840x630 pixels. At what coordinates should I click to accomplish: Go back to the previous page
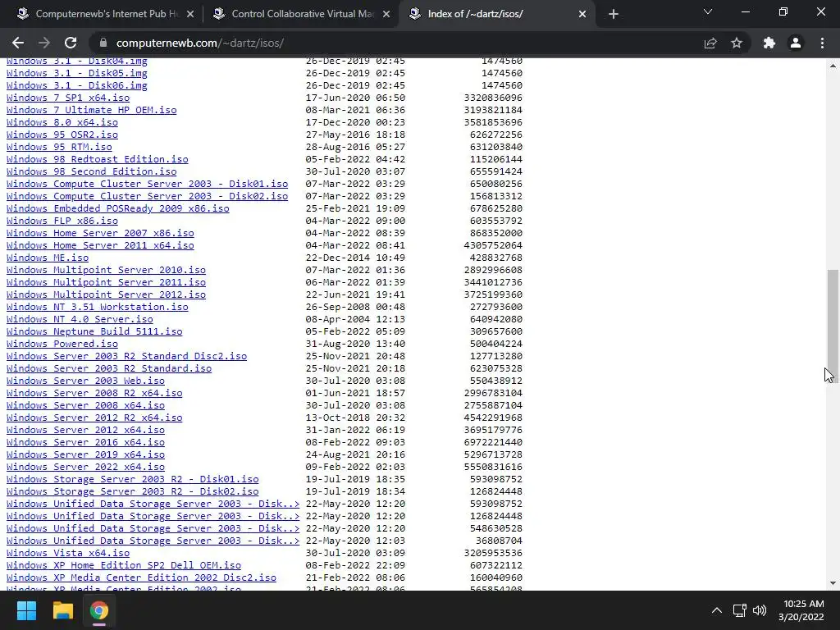pyautogui.click(x=18, y=43)
